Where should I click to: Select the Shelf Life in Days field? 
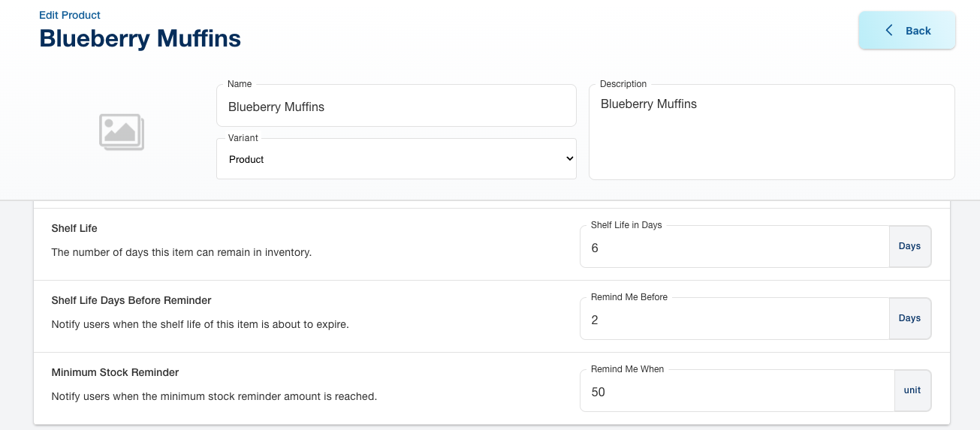[734, 248]
